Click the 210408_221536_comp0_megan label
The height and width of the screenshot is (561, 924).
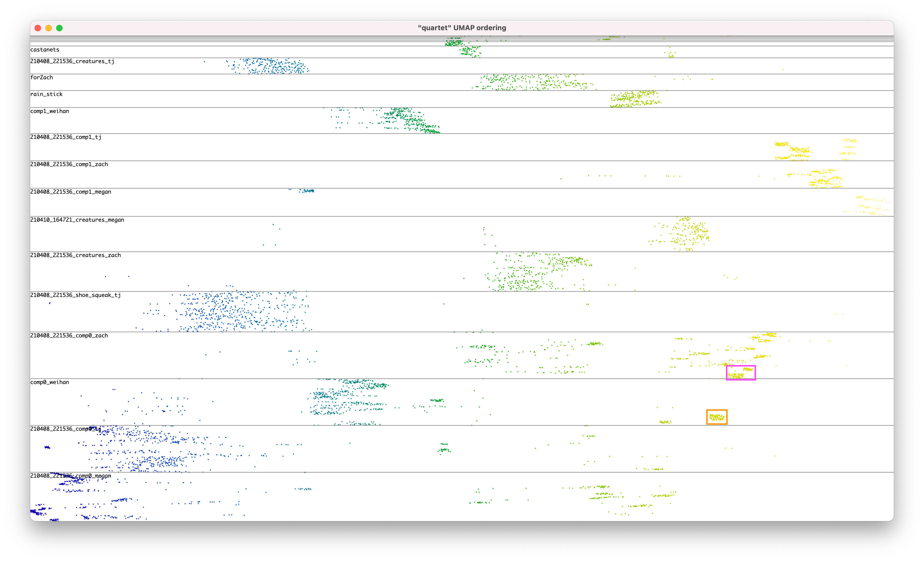tap(70, 476)
